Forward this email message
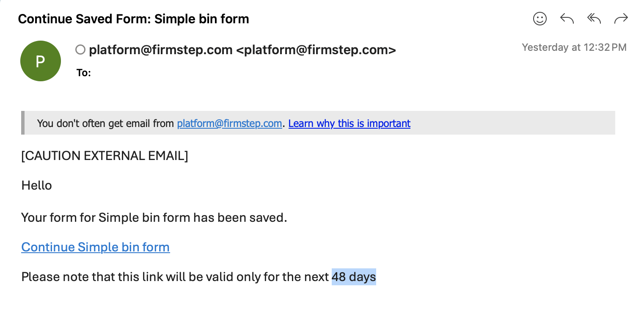Screen dimensions: 644x331 pyautogui.click(x=621, y=19)
